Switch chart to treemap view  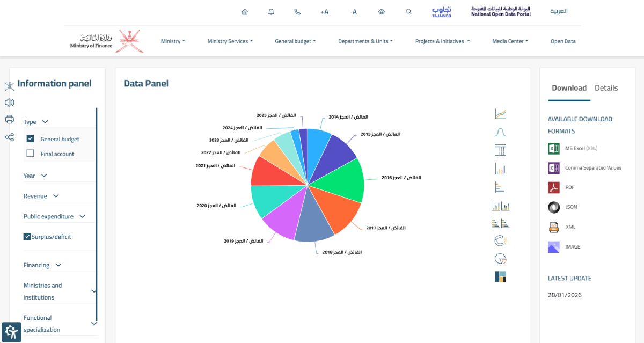[501, 276]
